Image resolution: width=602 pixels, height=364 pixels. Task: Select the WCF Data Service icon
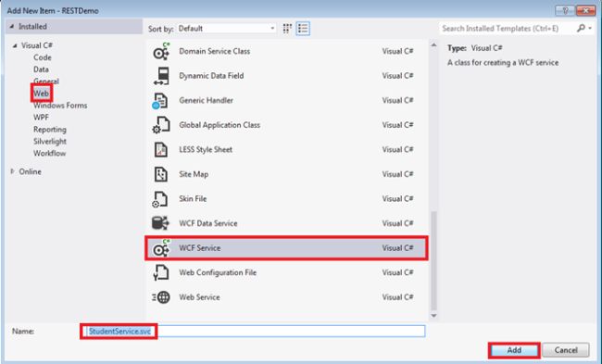coord(160,223)
